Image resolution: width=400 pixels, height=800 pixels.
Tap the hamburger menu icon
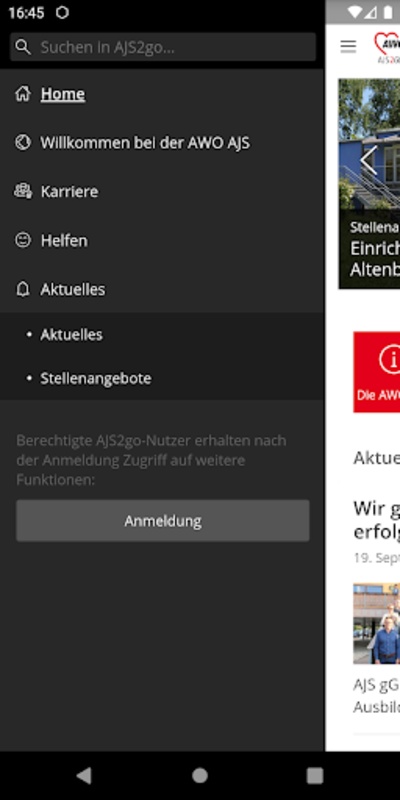coord(348,46)
